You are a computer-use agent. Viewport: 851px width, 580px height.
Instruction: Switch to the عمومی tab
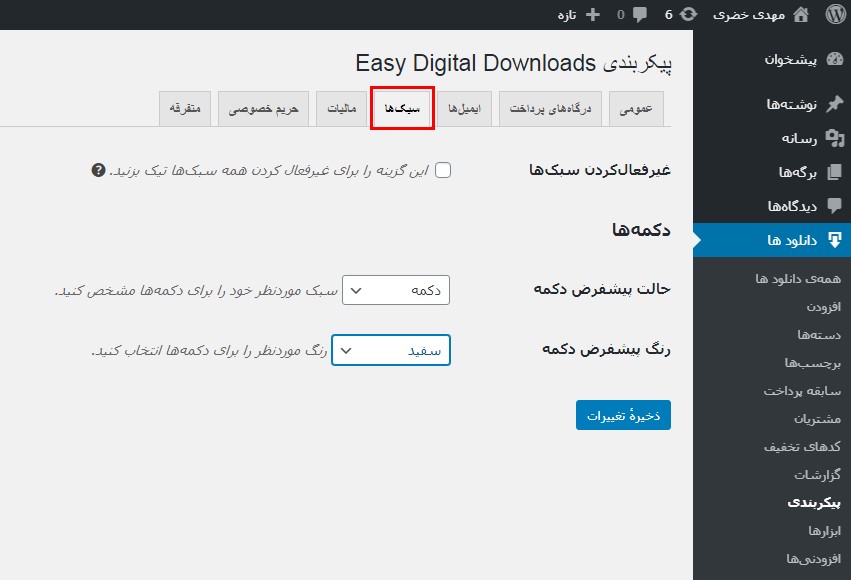[636, 109]
